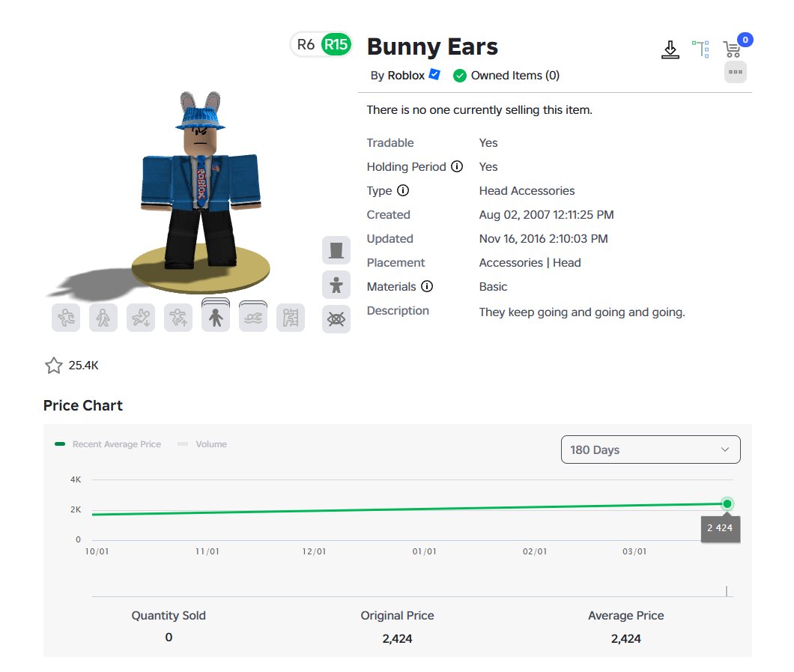Open the three-dot more options menu
The height and width of the screenshot is (672, 794).
(x=736, y=72)
